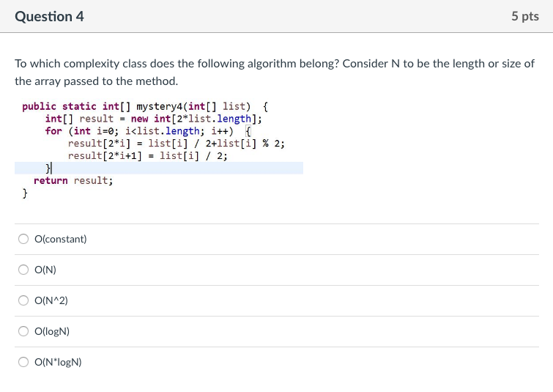
Task: Select the O(constant) radio button
Action: coord(24,239)
